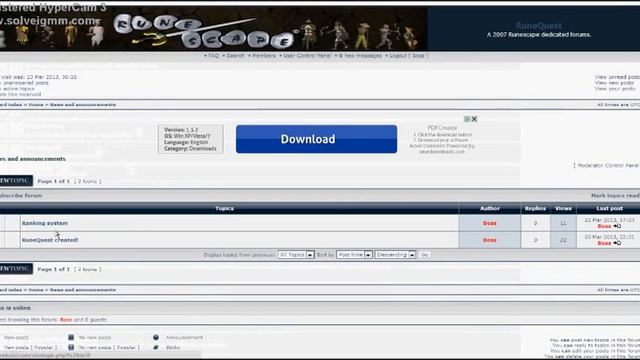
Task: Click the PDFCreator ad text
Action: pos(442,128)
